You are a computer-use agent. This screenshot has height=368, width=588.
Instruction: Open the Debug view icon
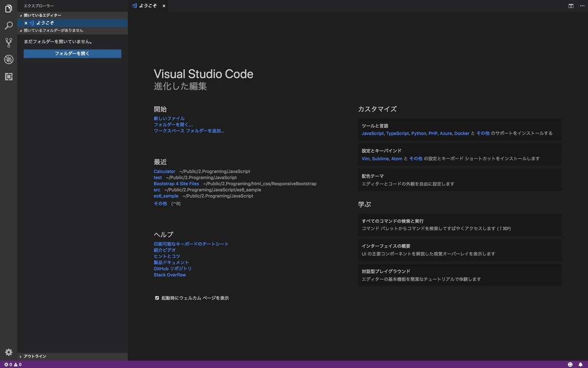(8, 59)
